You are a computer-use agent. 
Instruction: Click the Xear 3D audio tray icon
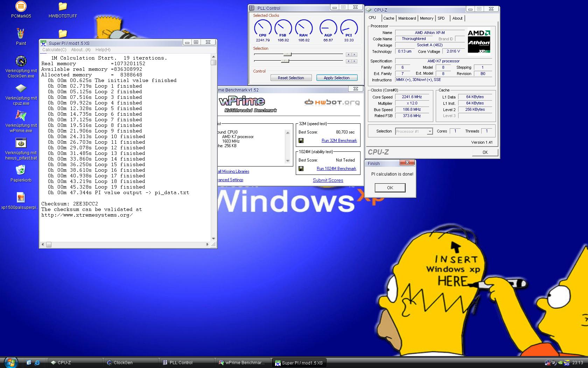coord(566,363)
